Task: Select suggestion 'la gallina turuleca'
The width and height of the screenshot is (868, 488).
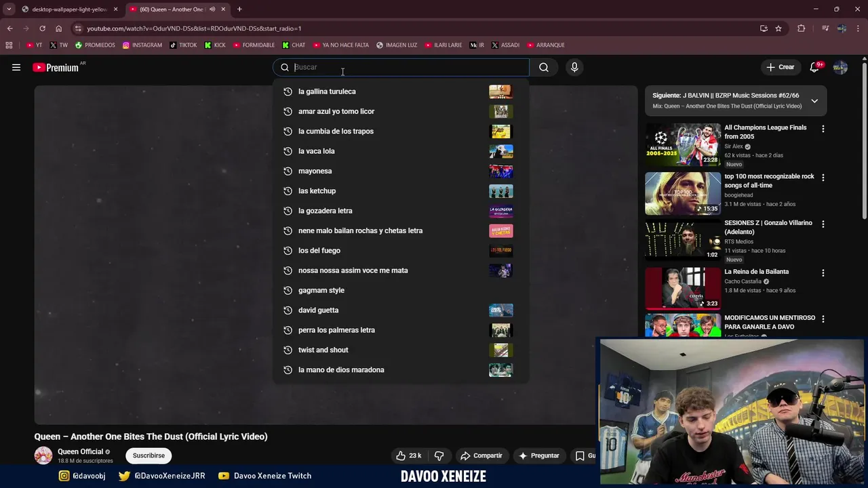Action: coord(401,91)
